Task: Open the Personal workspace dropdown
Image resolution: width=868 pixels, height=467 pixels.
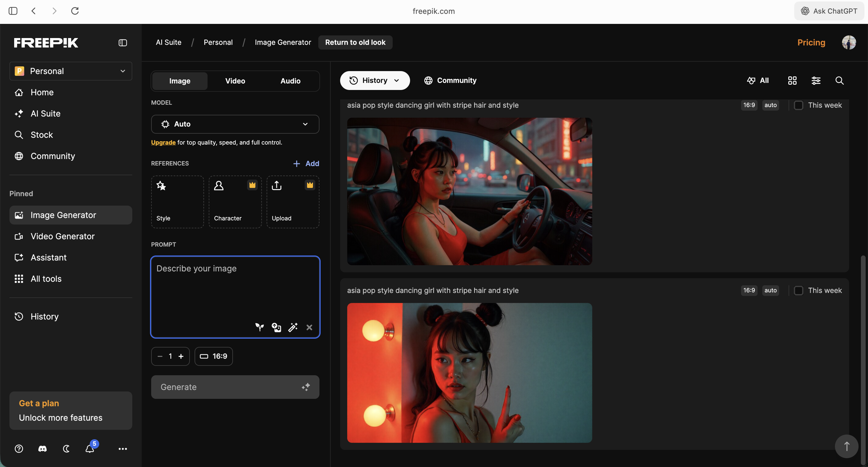Action: (71, 71)
